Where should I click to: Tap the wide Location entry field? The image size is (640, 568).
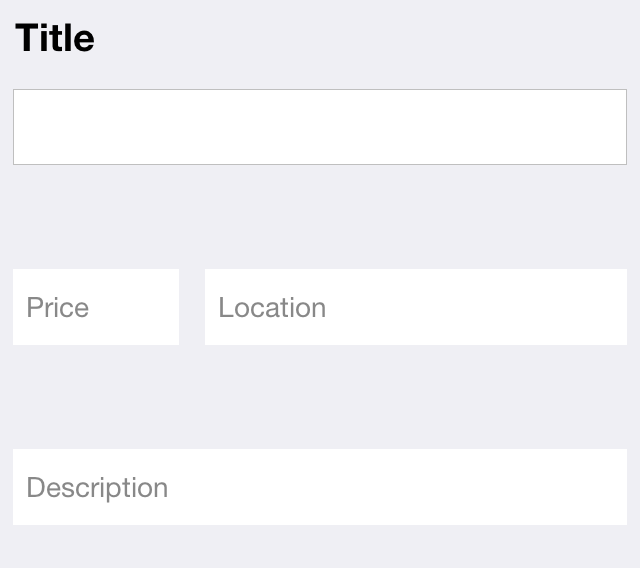click(415, 307)
